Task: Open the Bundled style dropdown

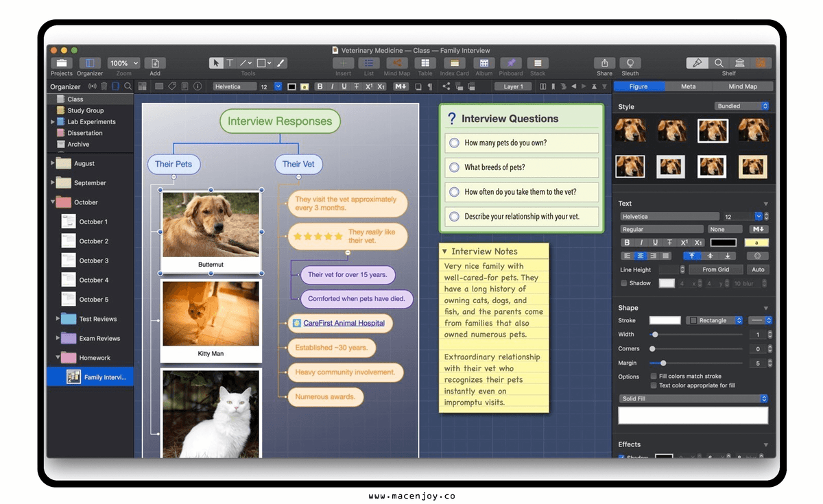Action: coord(742,106)
